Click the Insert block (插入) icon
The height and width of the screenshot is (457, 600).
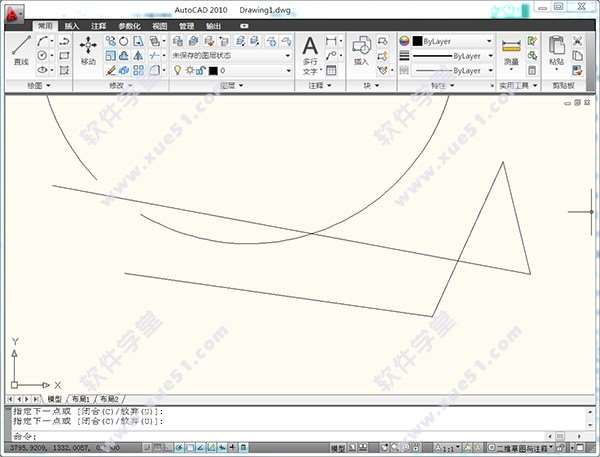pyautogui.click(x=360, y=49)
